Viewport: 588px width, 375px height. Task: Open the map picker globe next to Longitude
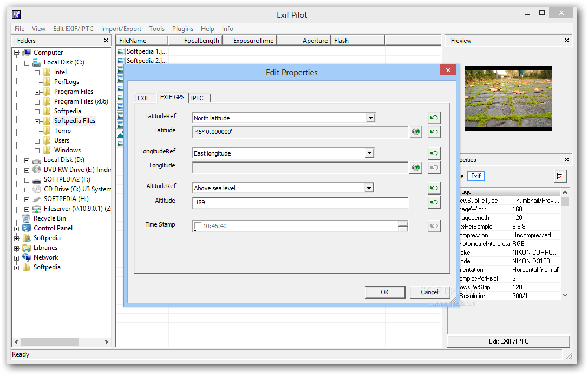click(415, 167)
